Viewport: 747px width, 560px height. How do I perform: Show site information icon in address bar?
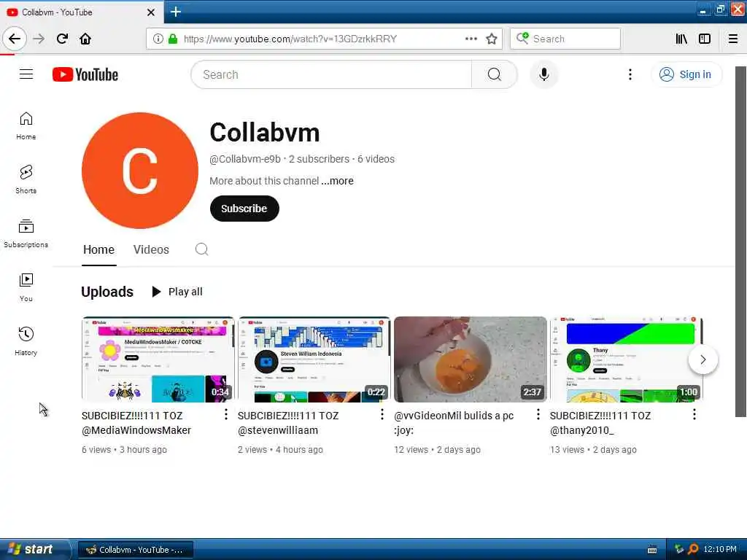pyautogui.click(x=158, y=39)
